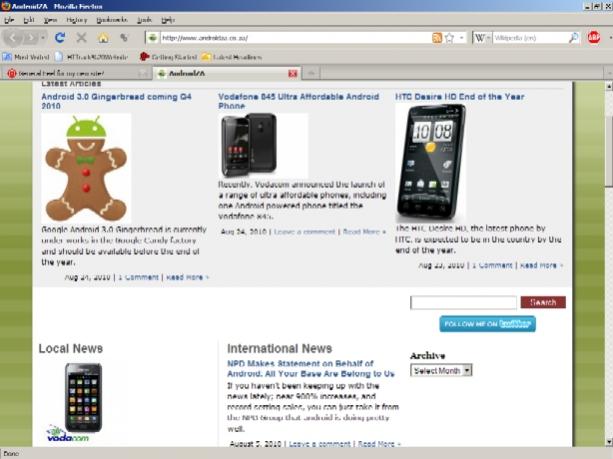Click the magnifier icon in the search box
The image size is (613, 459).
pyautogui.click(x=574, y=38)
